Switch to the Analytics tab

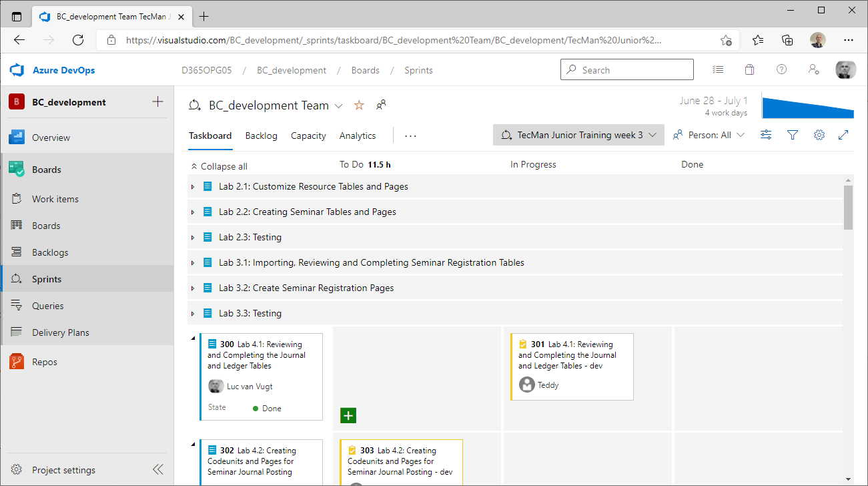pyautogui.click(x=358, y=136)
